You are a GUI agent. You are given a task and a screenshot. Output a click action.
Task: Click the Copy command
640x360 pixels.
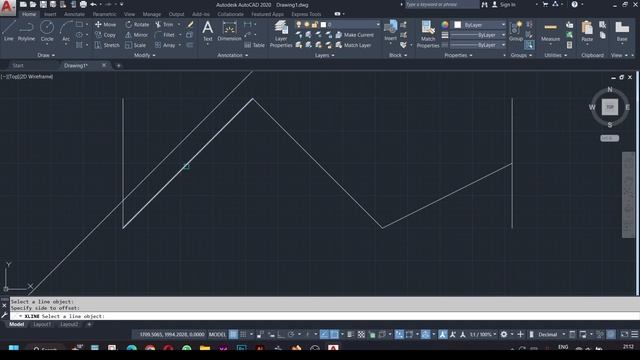tap(105, 35)
